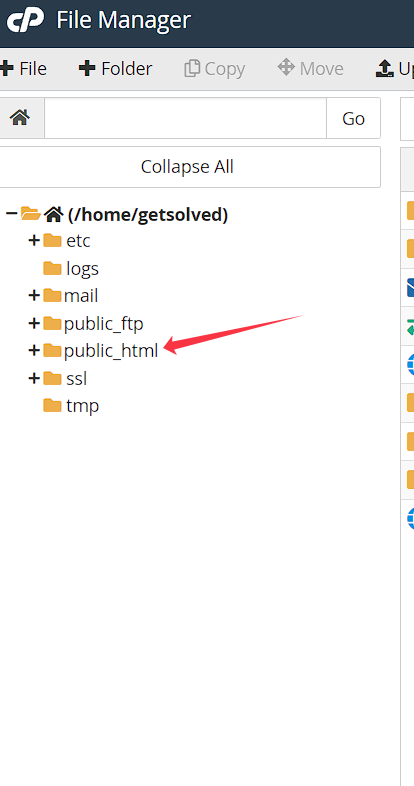Click the Go button

353,118
